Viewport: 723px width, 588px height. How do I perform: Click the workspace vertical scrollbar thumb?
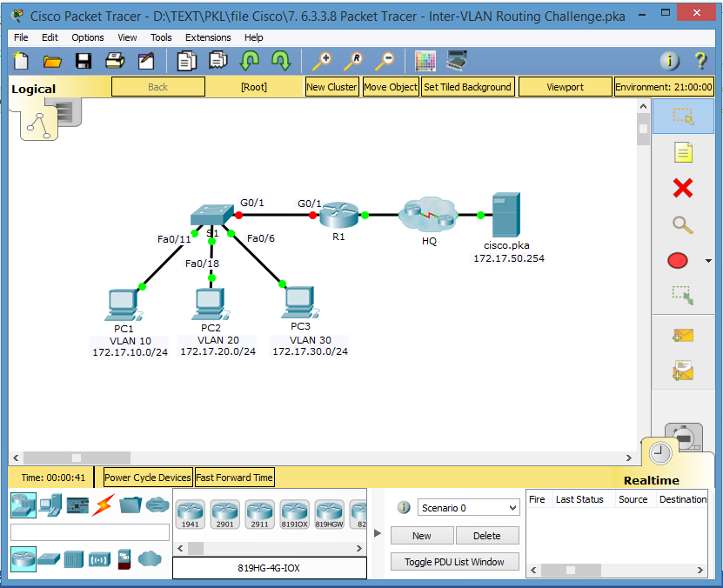(643, 129)
